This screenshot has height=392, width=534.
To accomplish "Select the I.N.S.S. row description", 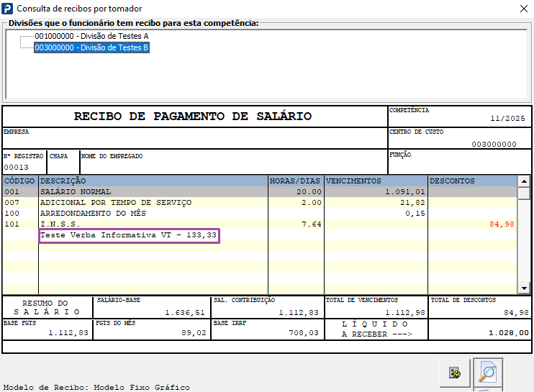I will pyautogui.click(x=60, y=224).
